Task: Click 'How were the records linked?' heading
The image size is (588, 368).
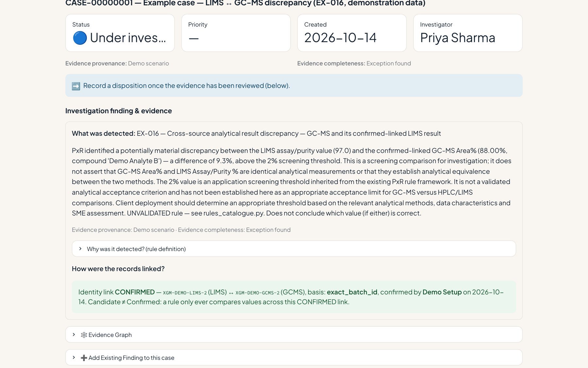Action: [118, 269]
